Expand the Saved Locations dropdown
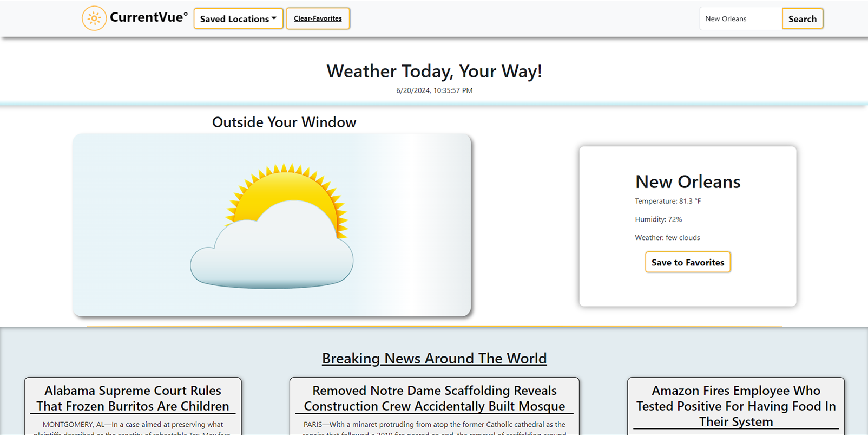 click(x=238, y=18)
